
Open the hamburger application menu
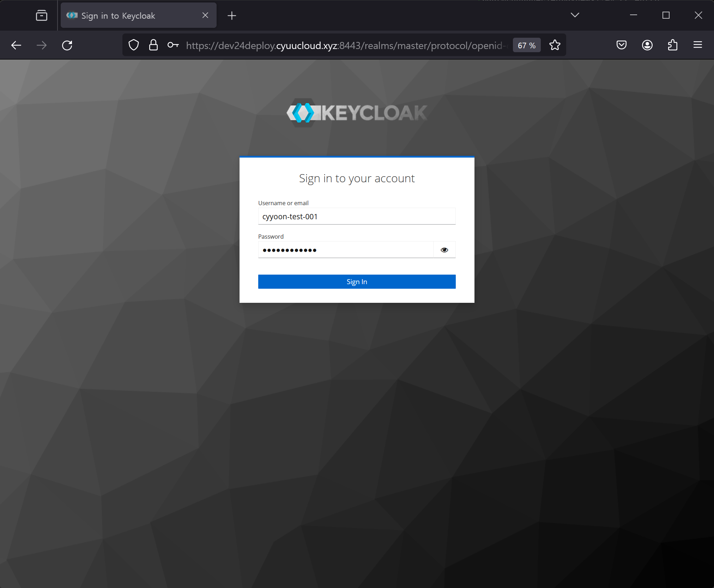pos(698,45)
